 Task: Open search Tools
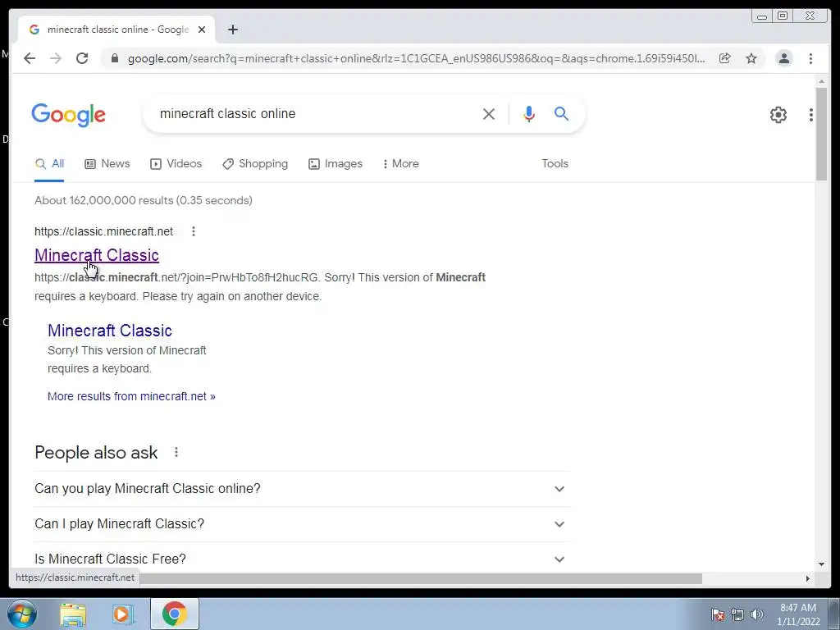pyautogui.click(x=555, y=164)
